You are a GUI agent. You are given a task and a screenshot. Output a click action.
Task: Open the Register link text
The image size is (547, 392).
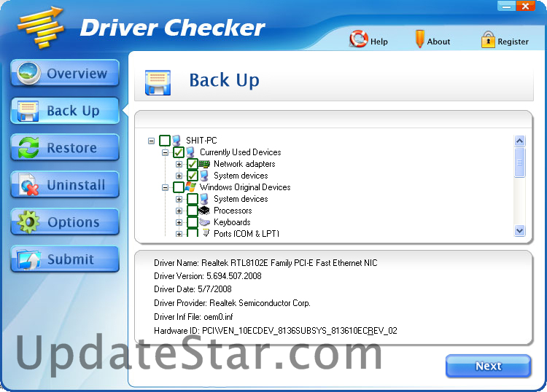point(513,42)
